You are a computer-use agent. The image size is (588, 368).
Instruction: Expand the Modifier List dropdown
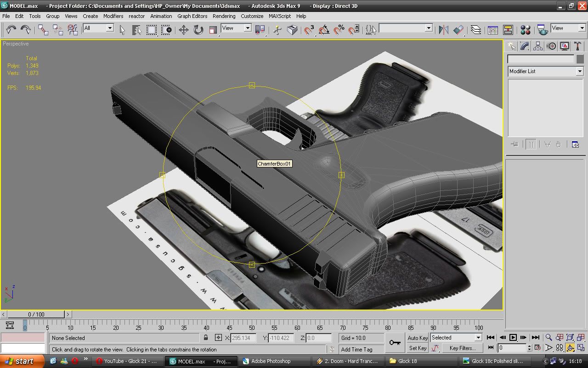[x=545, y=71]
